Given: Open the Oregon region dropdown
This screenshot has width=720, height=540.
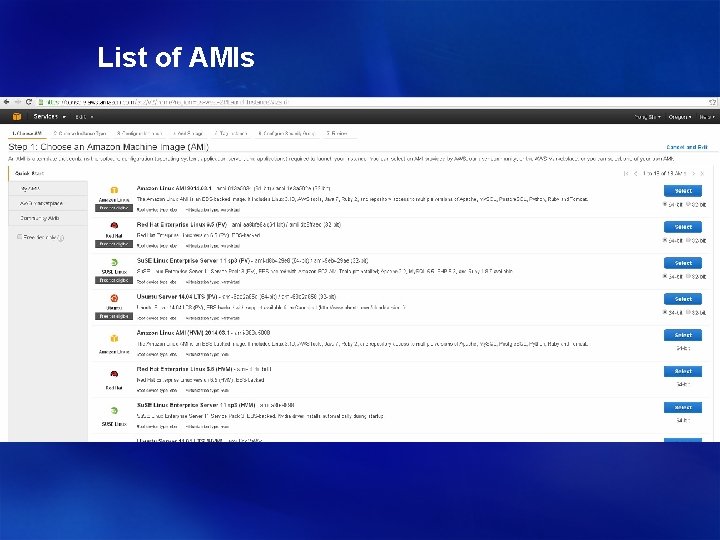Looking at the screenshot, I should (x=680, y=117).
